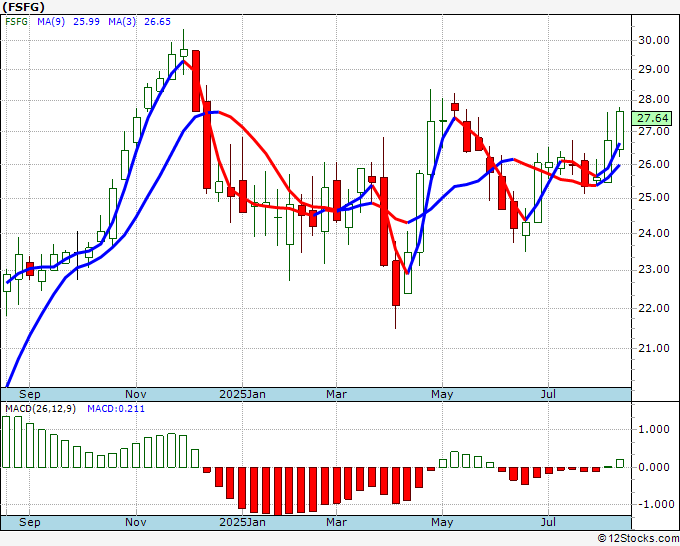The height and width of the screenshot is (546, 680).
Task: Click the 28.00 price axis label
Action: point(654,99)
